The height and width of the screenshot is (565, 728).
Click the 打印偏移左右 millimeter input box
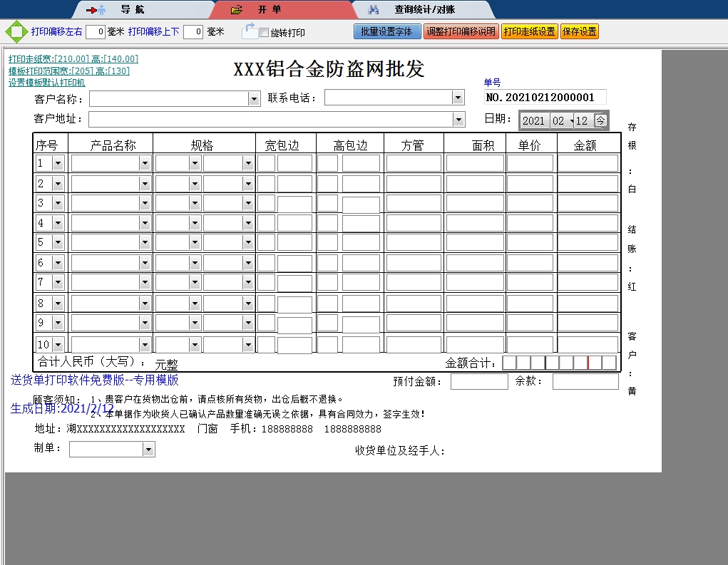pyautogui.click(x=96, y=32)
